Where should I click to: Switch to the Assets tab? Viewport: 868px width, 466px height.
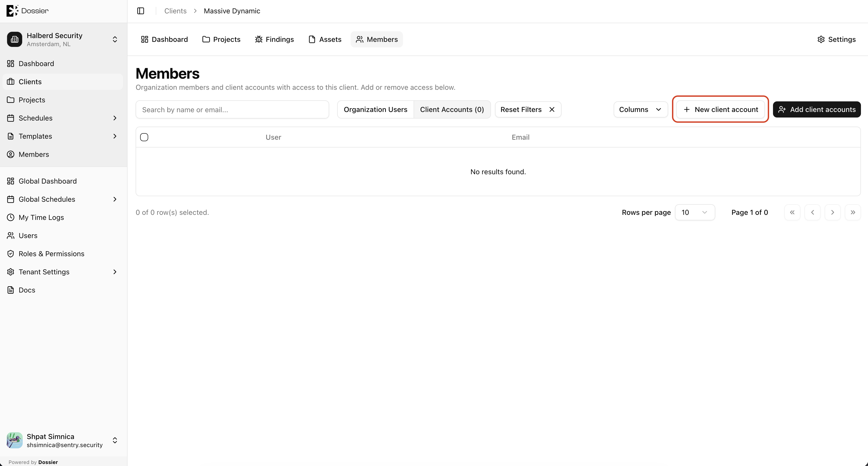(325, 39)
